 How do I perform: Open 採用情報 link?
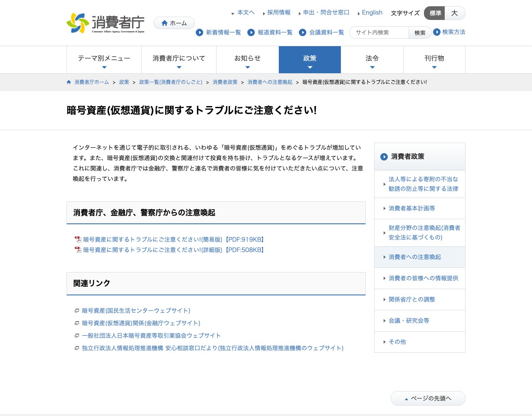(x=279, y=12)
